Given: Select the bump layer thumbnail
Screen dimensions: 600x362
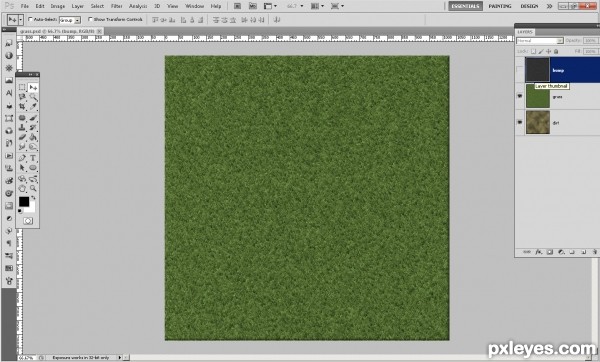Looking at the screenshot, I should (537, 70).
